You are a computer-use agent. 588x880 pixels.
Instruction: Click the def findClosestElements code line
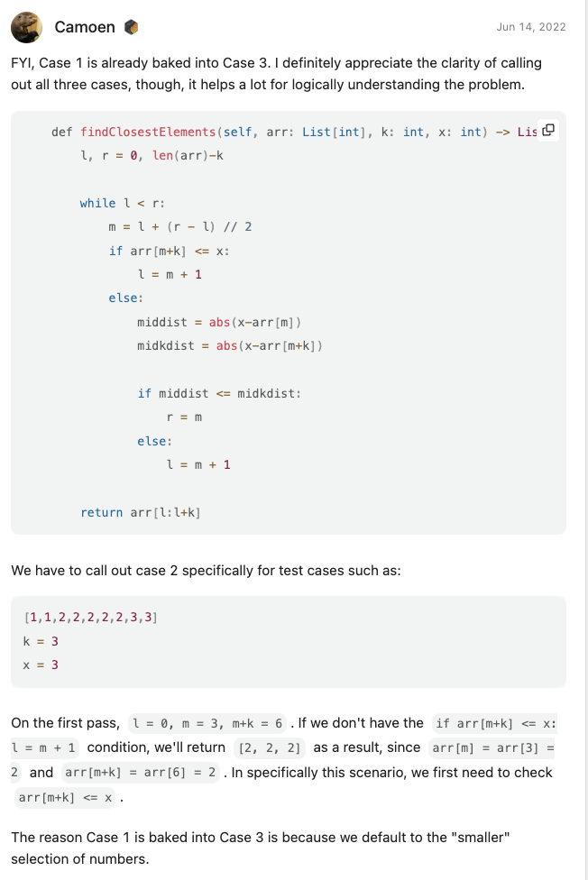click(294, 132)
